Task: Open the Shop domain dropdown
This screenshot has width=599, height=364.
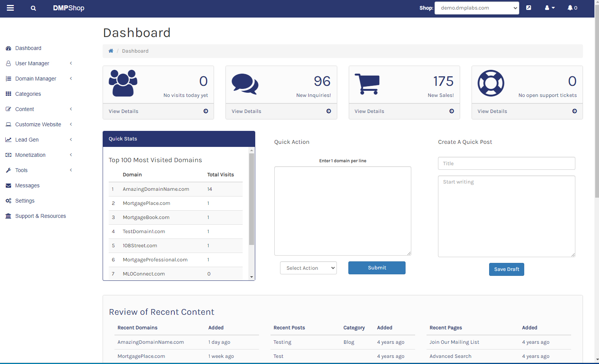Action: 477,8
